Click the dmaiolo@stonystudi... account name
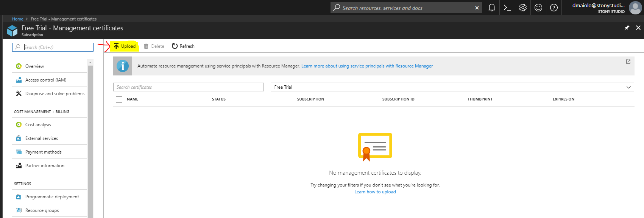The width and height of the screenshot is (644, 218). point(598,5)
